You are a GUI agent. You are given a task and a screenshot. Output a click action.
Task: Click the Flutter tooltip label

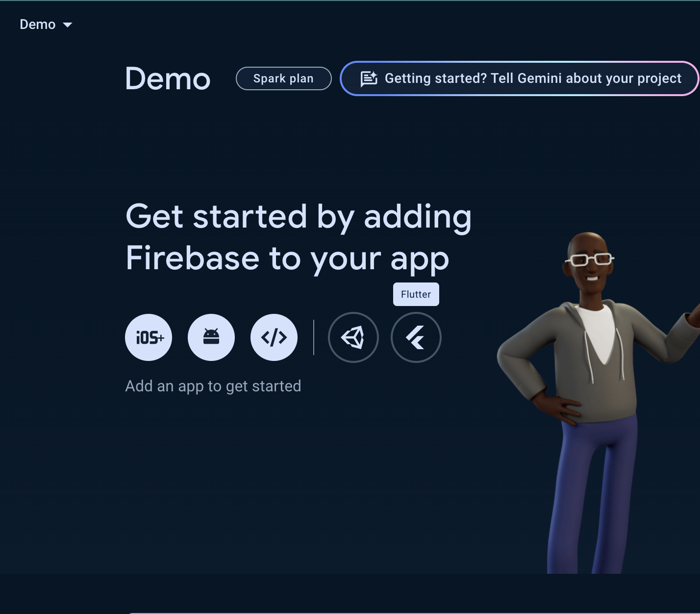point(416,294)
